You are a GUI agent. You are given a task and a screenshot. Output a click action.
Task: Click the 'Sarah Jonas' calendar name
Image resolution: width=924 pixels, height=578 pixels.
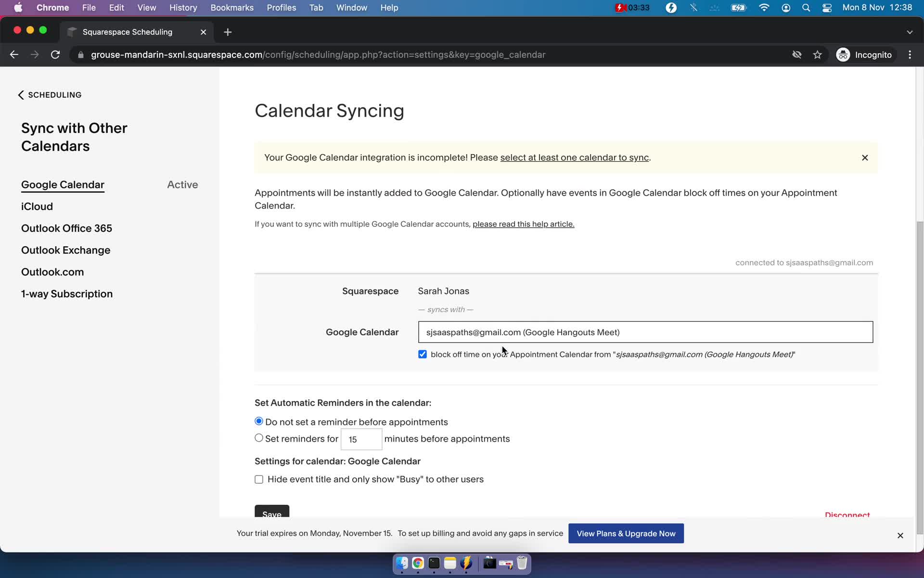pyautogui.click(x=444, y=291)
